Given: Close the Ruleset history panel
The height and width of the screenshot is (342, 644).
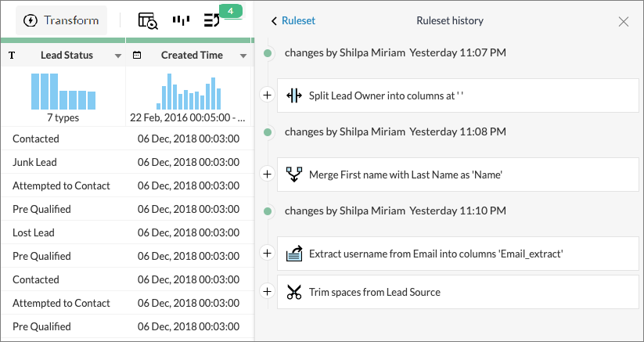Looking at the screenshot, I should coord(624,22).
